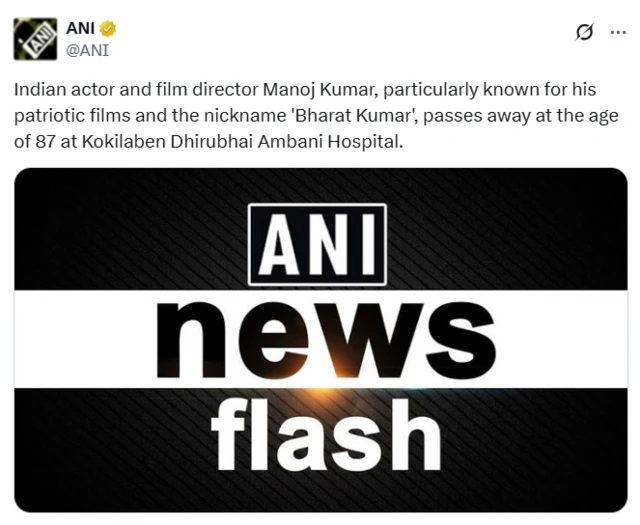
Task: Open the Grok explain-this-post icon
Action: 585,32
